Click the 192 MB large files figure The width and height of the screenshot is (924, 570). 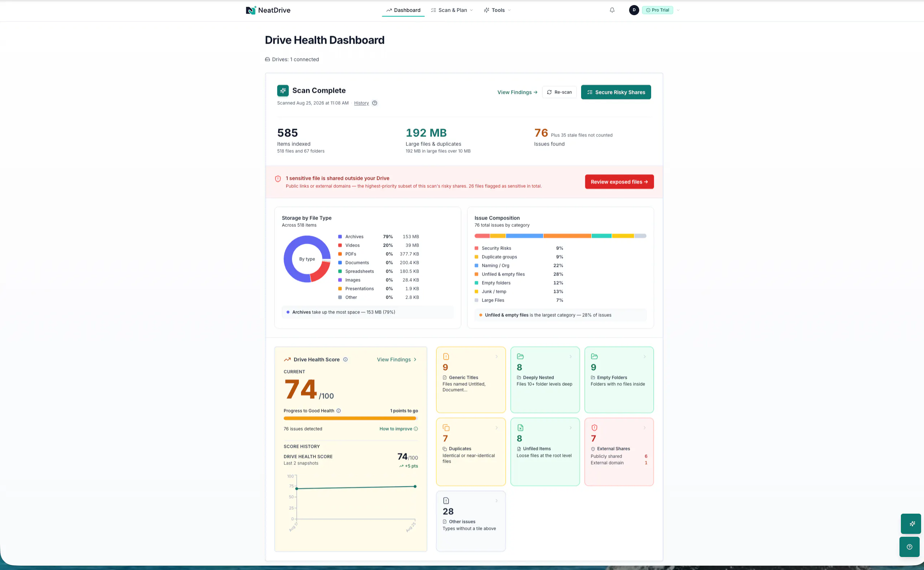tap(426, 133)
